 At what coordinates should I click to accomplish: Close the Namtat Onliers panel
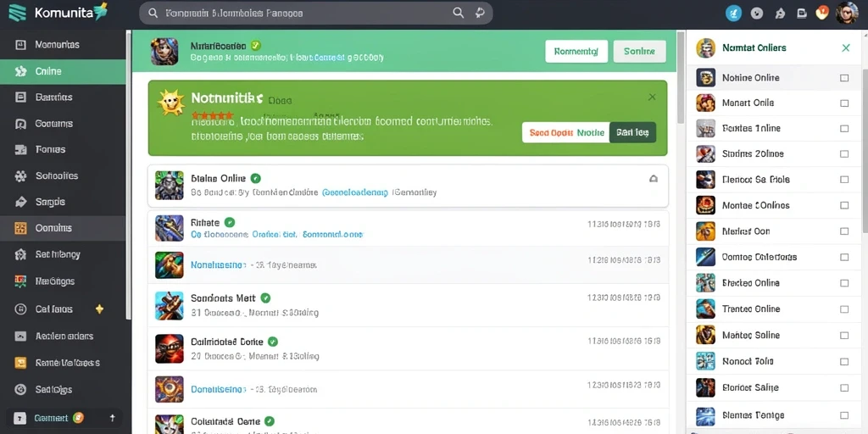[x=846, y=48]
